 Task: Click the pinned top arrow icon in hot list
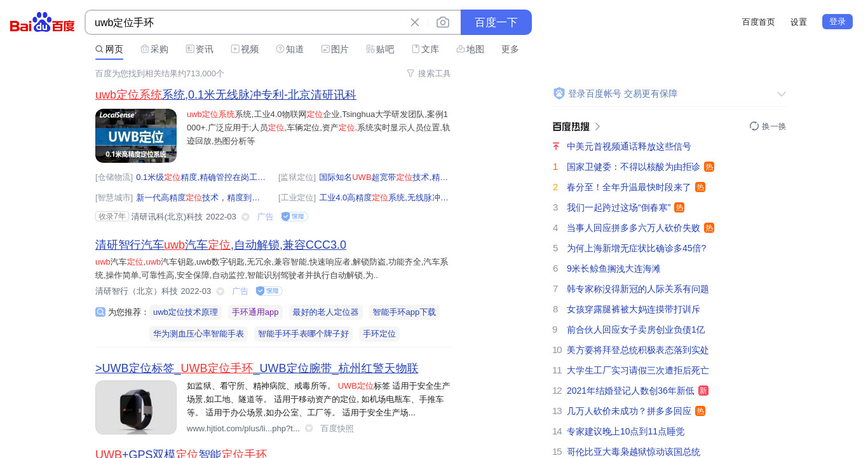(556, 147)
